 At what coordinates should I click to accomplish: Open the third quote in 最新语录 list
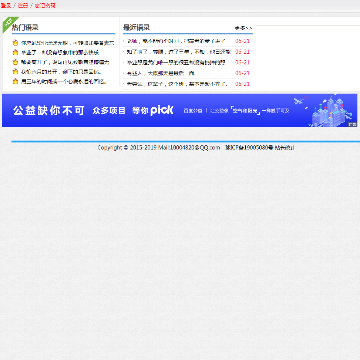176,62
